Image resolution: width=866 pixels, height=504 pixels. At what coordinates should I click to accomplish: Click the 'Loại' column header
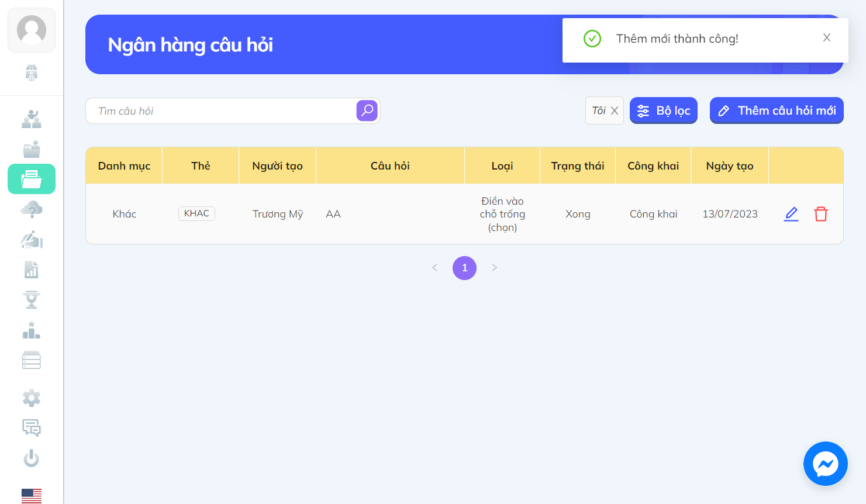[x=502, y=166]
